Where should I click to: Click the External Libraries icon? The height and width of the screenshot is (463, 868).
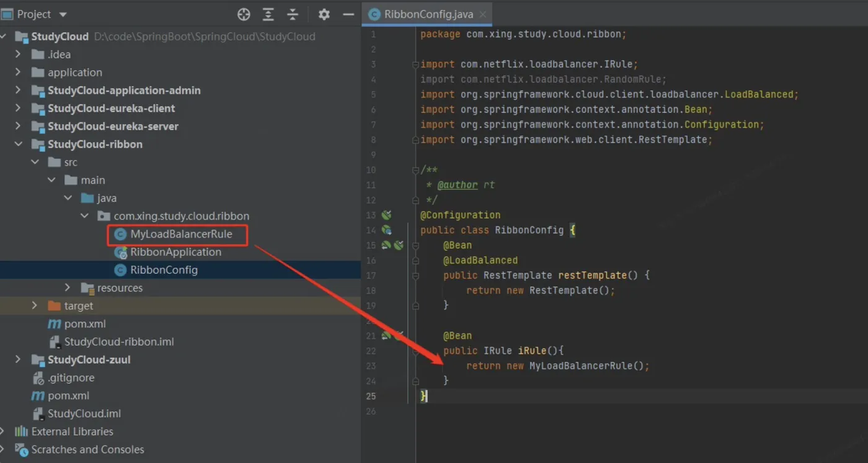[x=22, y=432]
